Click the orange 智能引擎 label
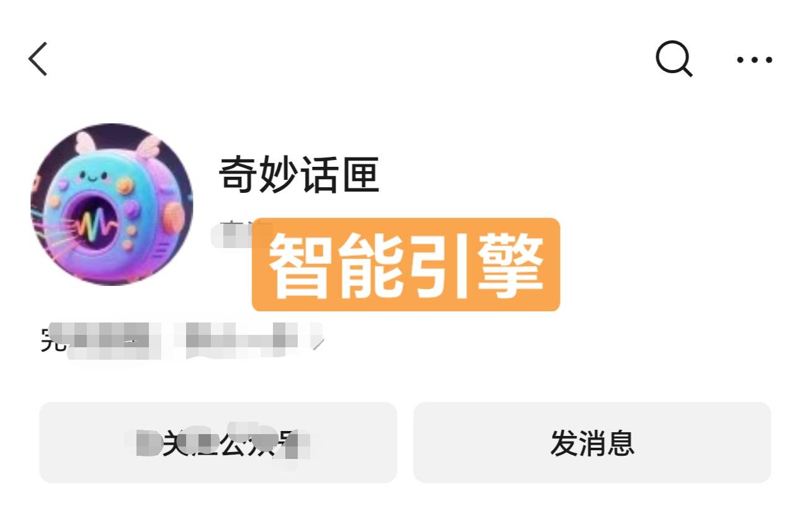This screenshot has width=812, height=529. coord(406,264)
